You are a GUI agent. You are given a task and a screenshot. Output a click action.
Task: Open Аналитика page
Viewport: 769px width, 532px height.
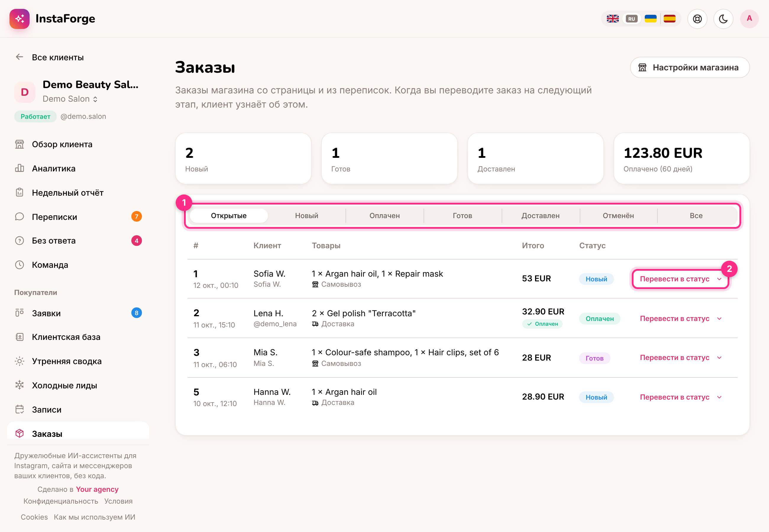tap(78, 168)
